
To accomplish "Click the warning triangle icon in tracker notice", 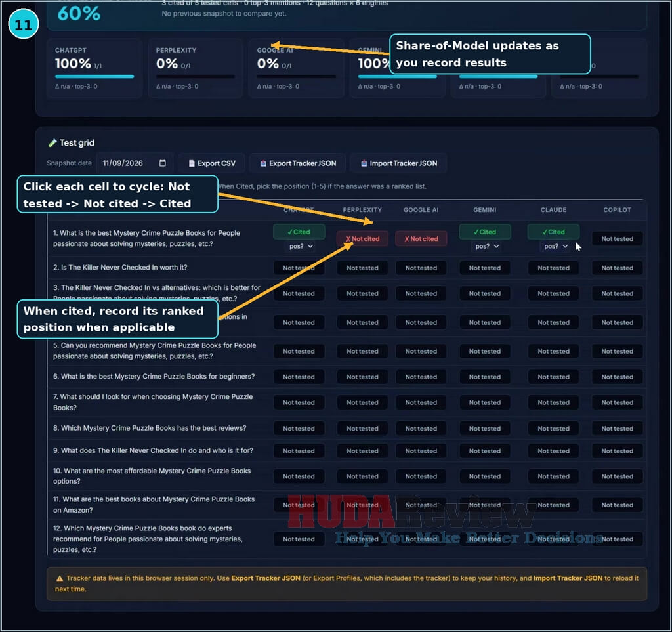I will [60, 578].
